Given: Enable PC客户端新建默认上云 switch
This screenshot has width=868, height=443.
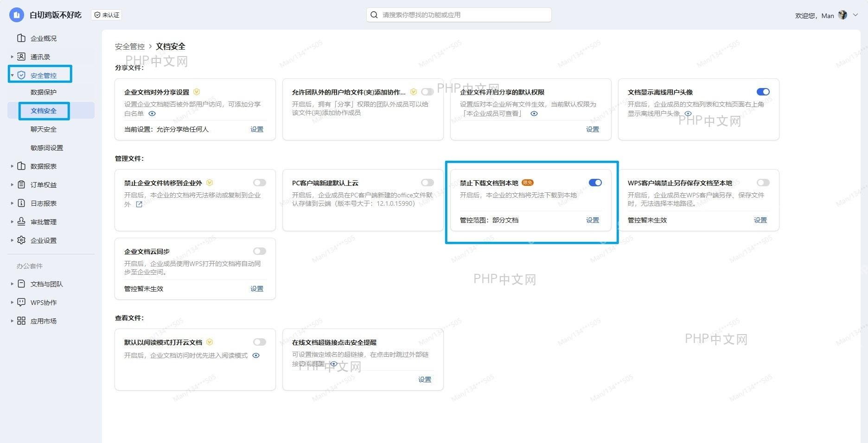Looking at the screenshot, I should pos(428,183).
